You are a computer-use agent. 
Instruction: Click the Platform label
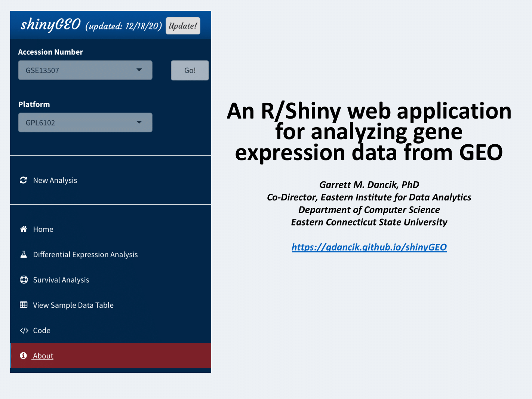[x=34, y=104]
